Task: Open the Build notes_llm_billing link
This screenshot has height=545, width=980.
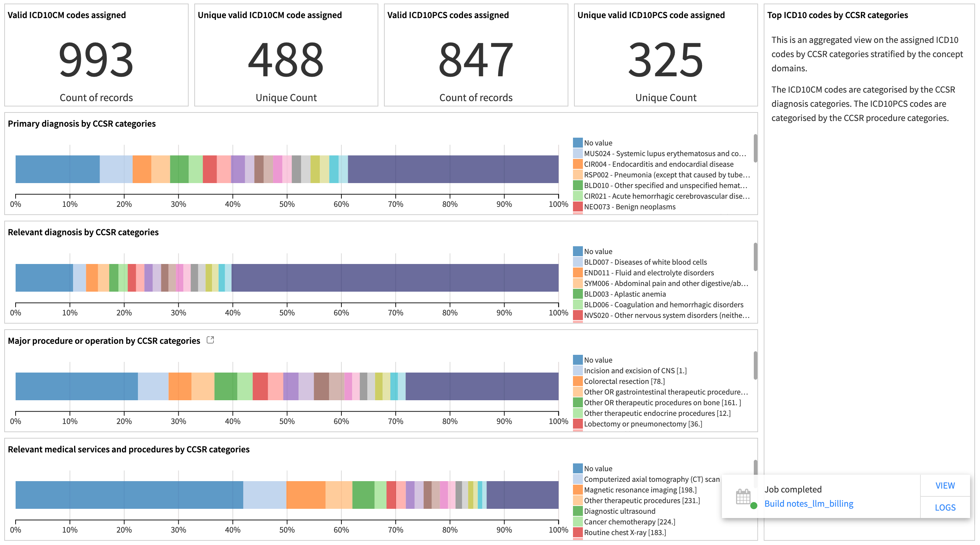Action: (x=809, y=503)
